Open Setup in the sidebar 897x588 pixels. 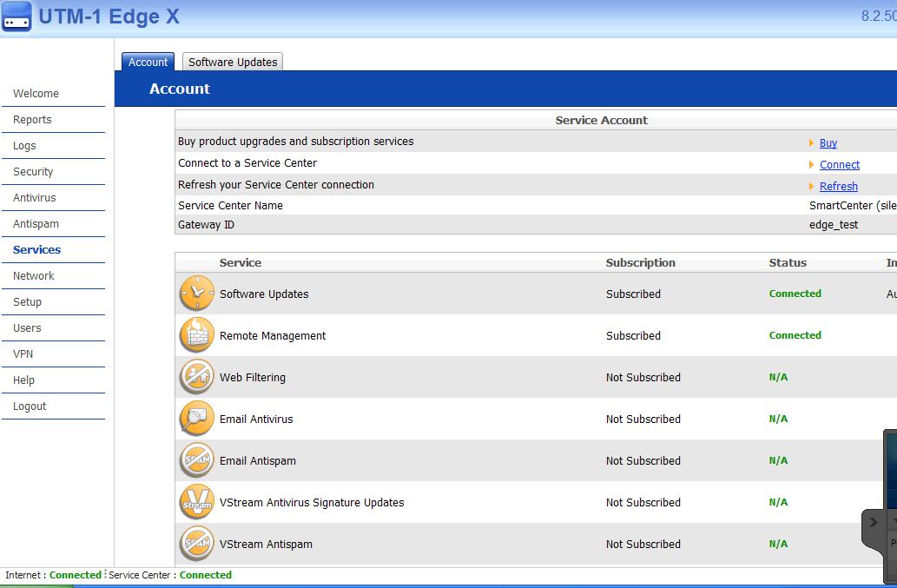tap(27, 301)
